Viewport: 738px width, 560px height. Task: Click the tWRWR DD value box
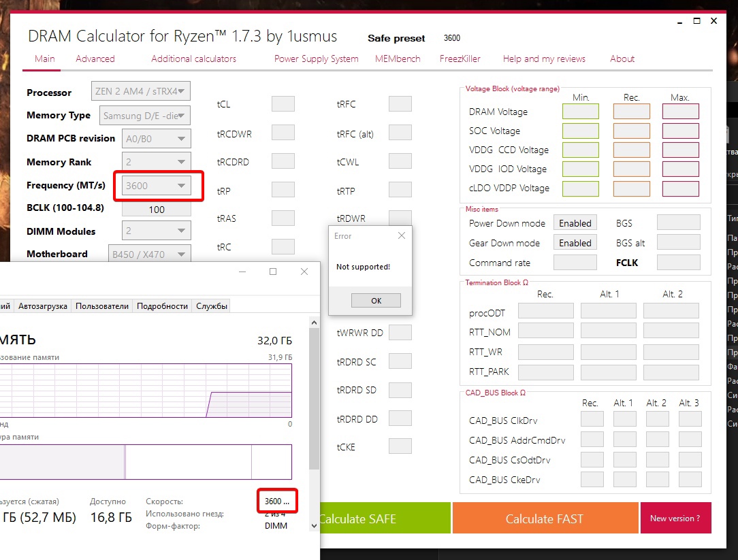pyautogui.click(x=400, y=332)
